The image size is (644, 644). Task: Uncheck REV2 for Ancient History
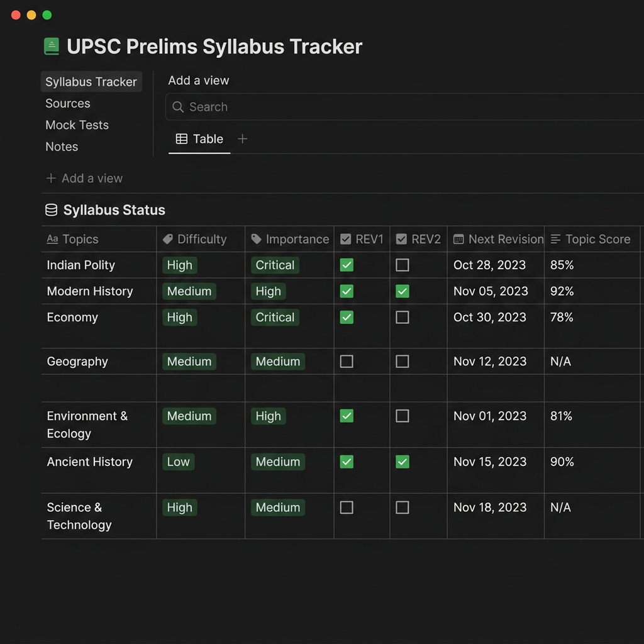pyautogui.click(x=402, y=462)
